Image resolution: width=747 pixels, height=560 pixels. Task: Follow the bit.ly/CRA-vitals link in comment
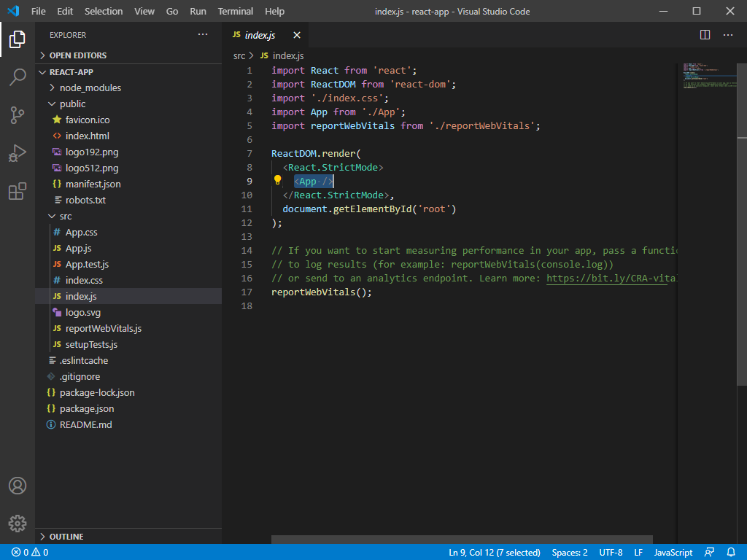(x=612, y=278)
